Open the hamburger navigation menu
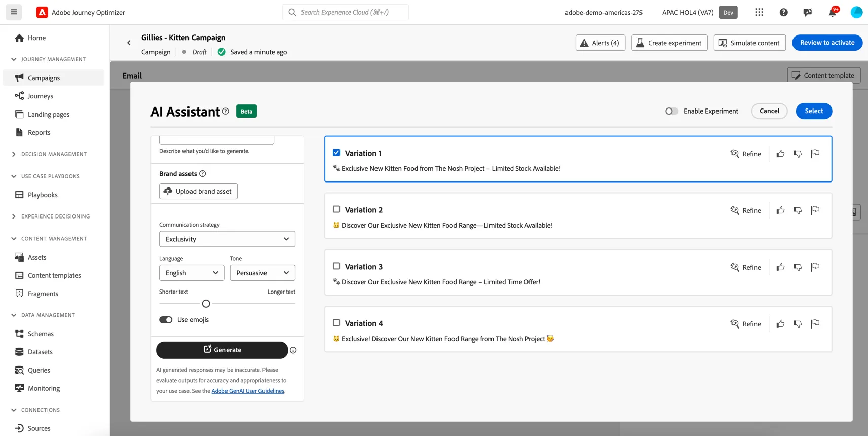The width and height of the screenshot is (868, 436). pos(14,12)
